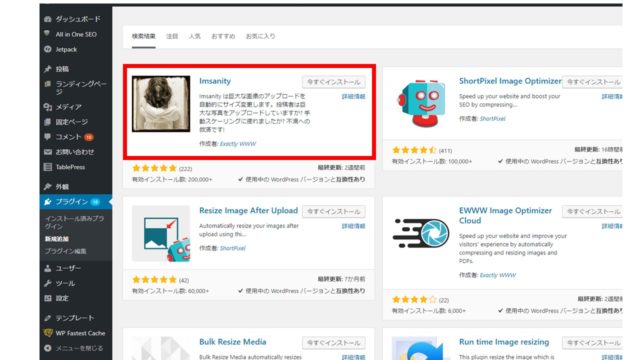Click the Imsanity plugin thumbnail image
The height and width of the screenshot is (360, 640).
pyautogui.click(x=161, y=104)
